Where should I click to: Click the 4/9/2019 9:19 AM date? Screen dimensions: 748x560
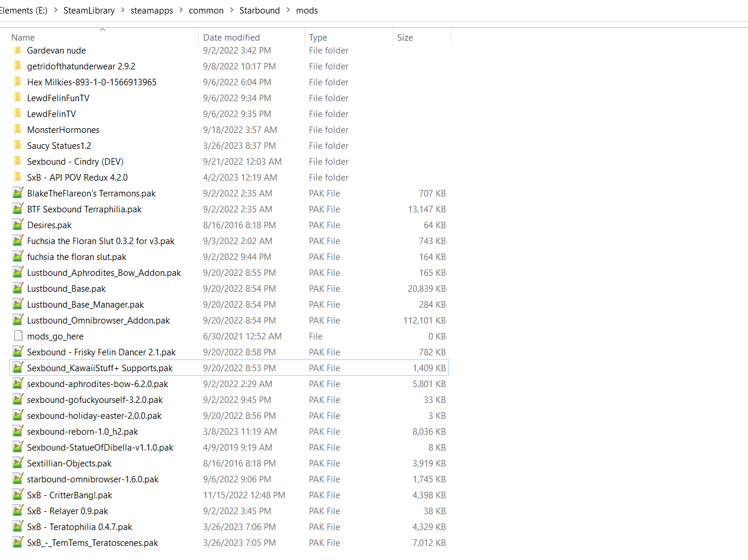tap(238, 447)
